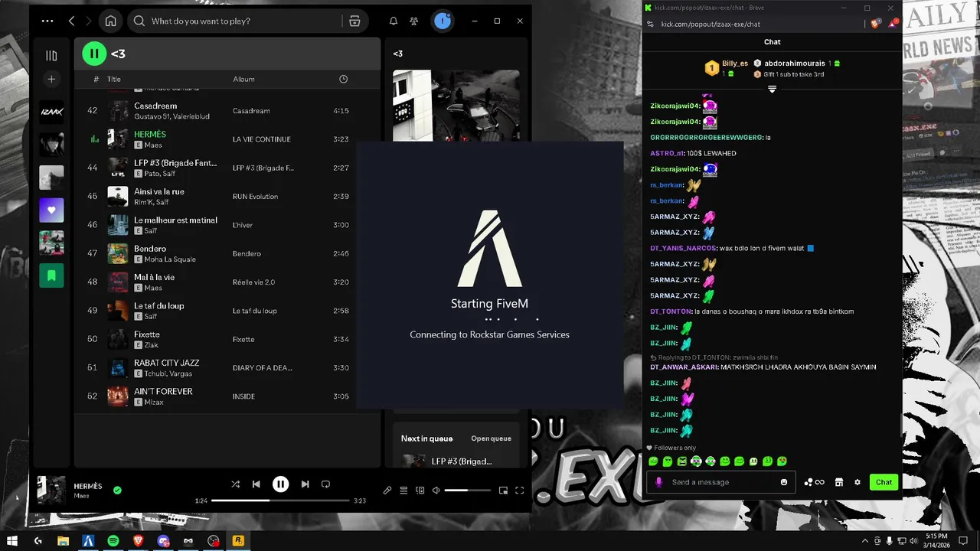Viewport: 980px width, 551px height.
Task: Toggle shuffle in the Spotify player bar
Action: point(236,484)
